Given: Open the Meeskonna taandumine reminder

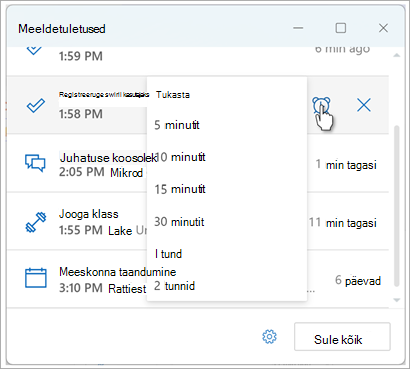Looking at the screenshot, I should tap(198, 279).
